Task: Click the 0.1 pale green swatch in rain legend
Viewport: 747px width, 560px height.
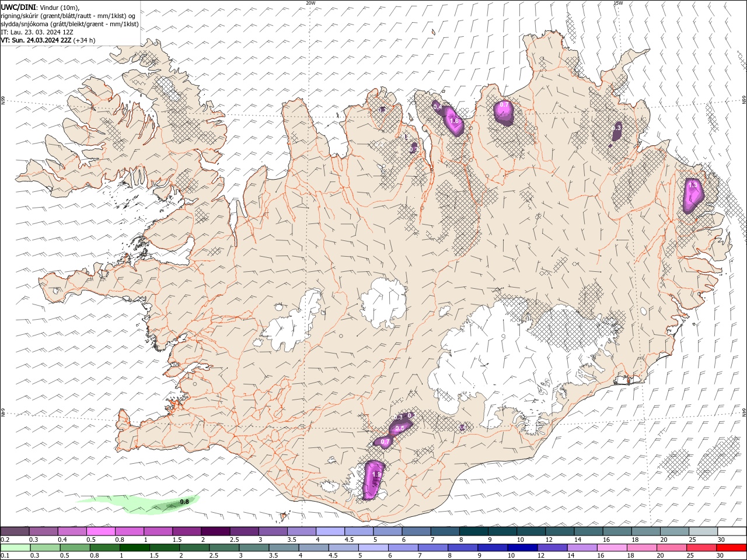Action: tap(15, 548)
